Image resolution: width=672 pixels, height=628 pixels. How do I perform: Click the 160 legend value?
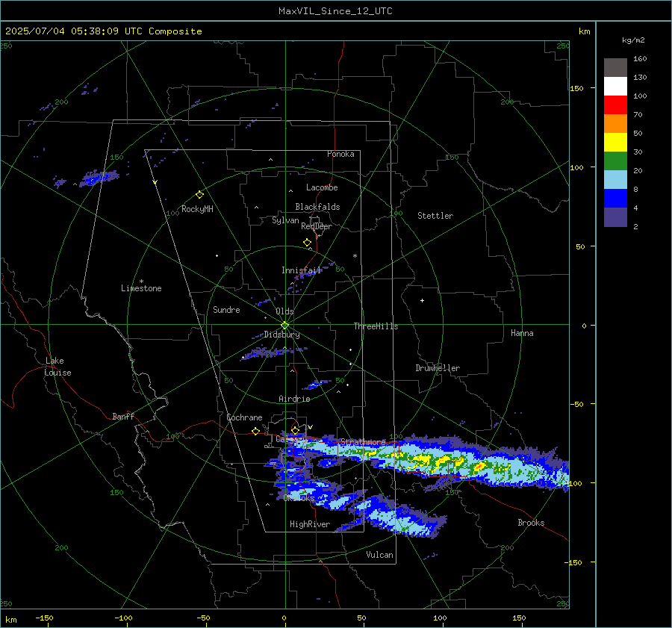click(x=640, y=59)
